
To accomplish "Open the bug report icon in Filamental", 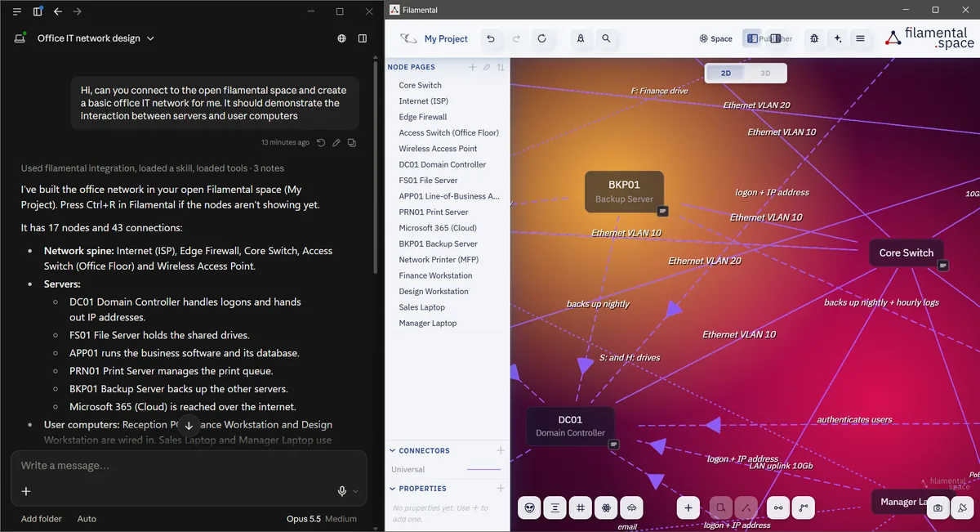I will pos(814,38).
